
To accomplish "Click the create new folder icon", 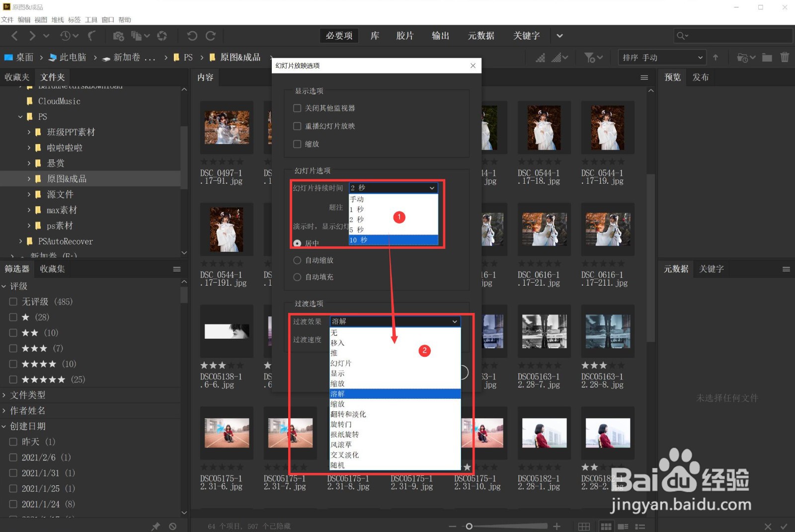I will (x=767, y=58).
